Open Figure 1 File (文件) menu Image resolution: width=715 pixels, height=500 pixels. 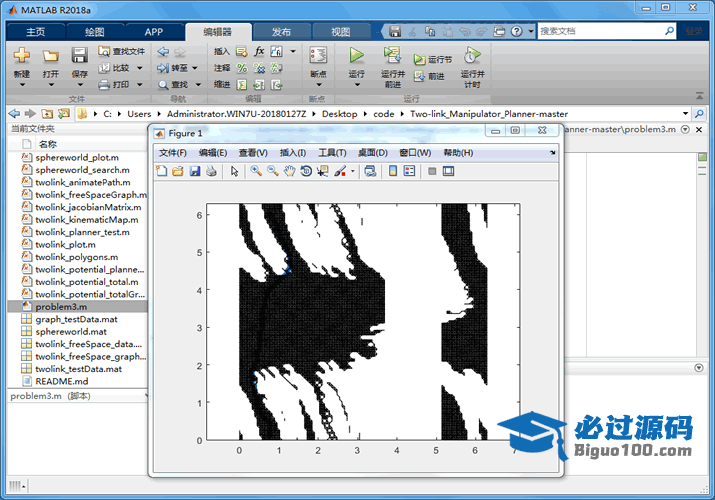pyautogui.click(x=172, y=153)
